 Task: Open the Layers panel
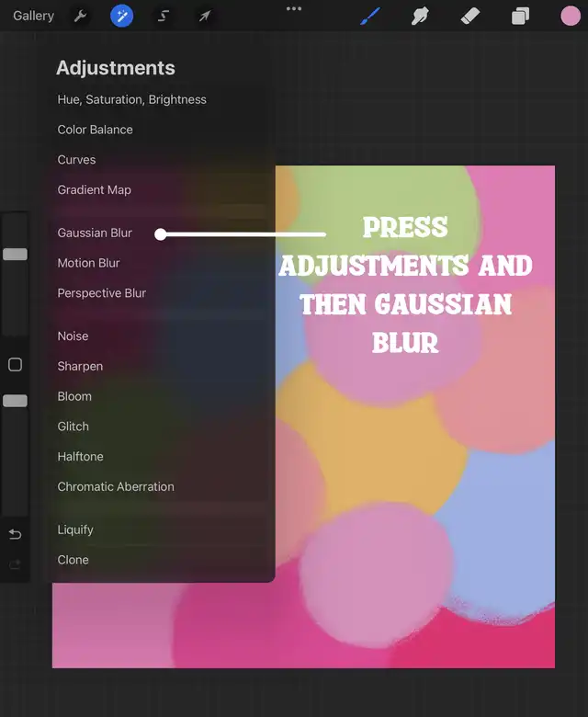tap(520, 16)
